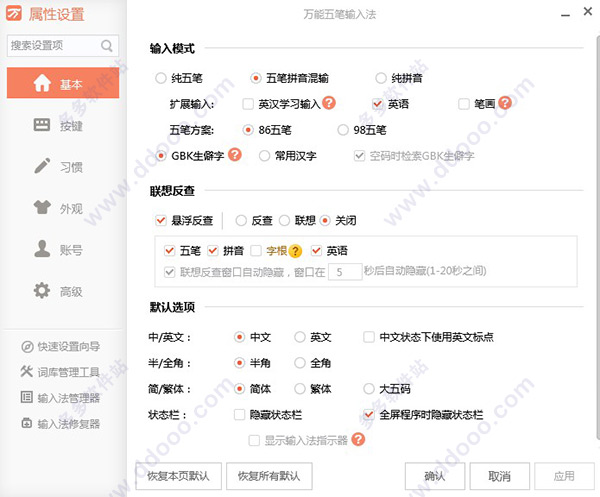
Task: Select 简体 character option
Action: (x=240, y=389)
